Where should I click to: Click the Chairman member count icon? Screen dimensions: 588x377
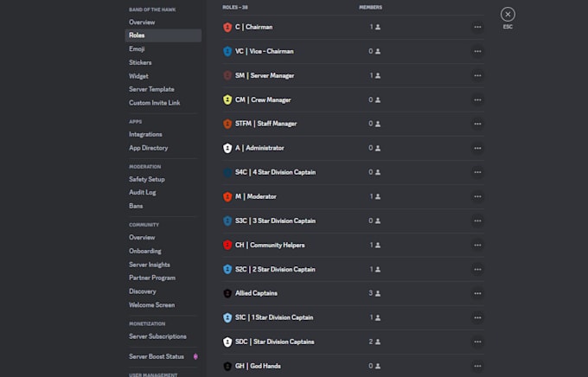point(377,27)
